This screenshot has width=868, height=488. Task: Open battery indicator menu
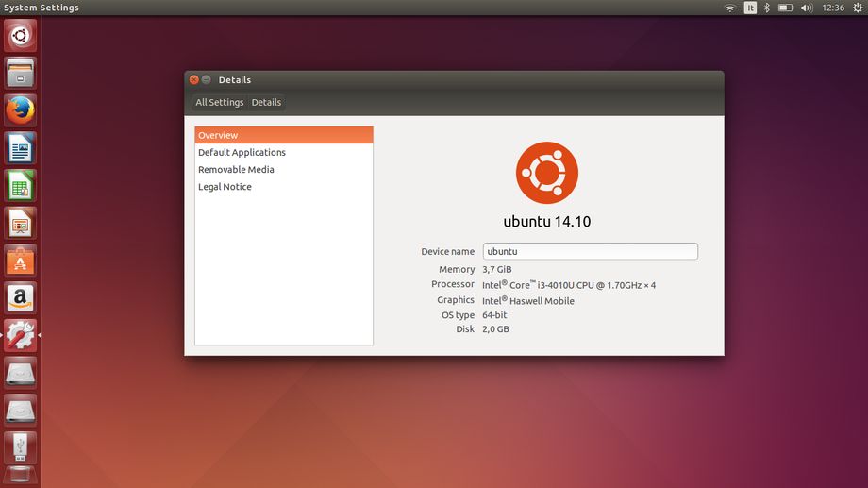[786, 8]
